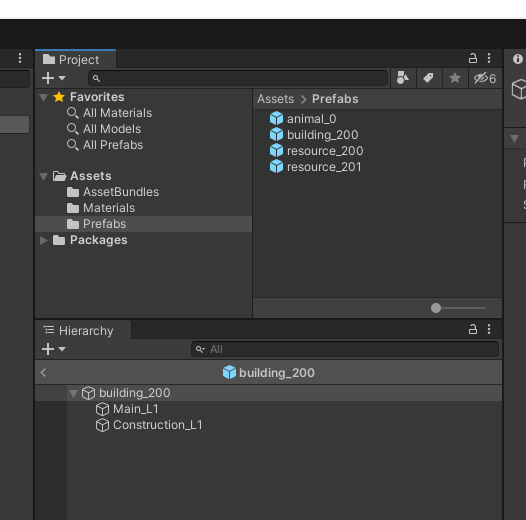
Task: Collapse building_200 root in Hierarchy
Action: point(73,394)
